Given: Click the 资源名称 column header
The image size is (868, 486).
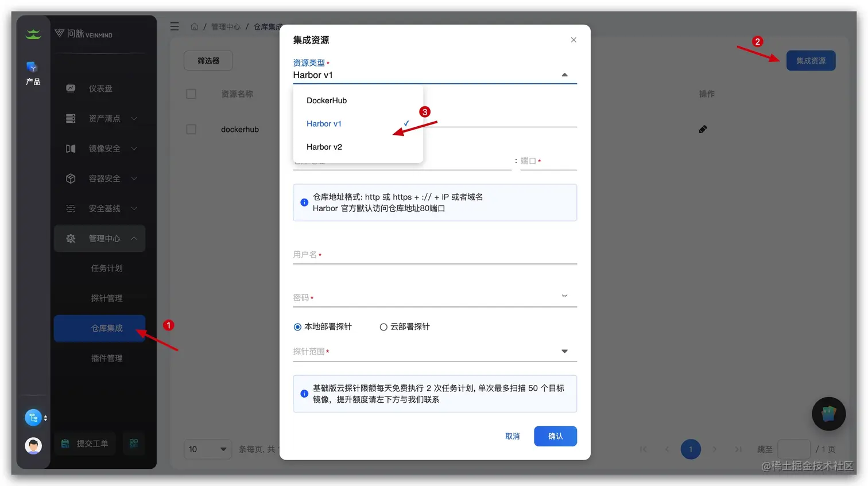Looking at the screenshot, I should (237, 94).
